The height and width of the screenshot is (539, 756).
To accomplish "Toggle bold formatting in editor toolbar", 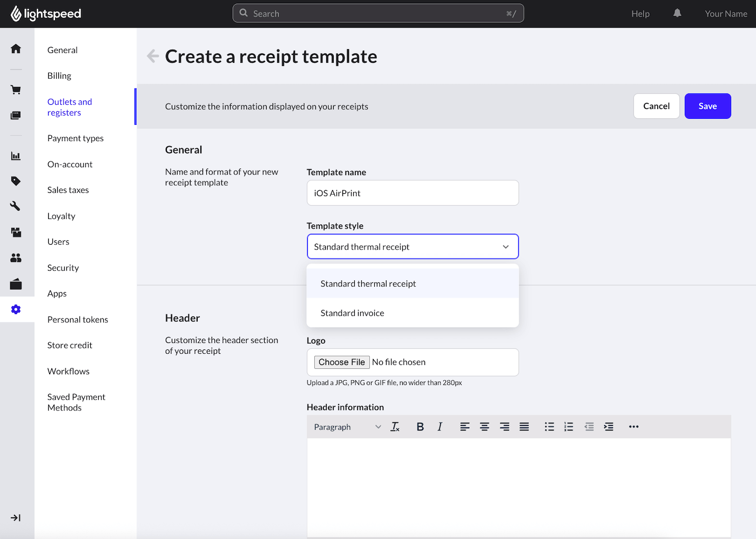I will [420, 427].
